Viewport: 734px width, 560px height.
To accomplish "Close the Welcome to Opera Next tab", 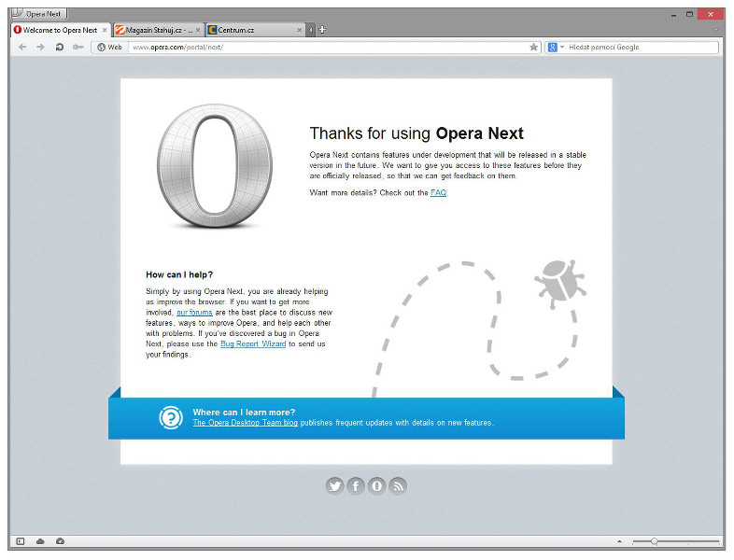I will (x=105, y=30).
